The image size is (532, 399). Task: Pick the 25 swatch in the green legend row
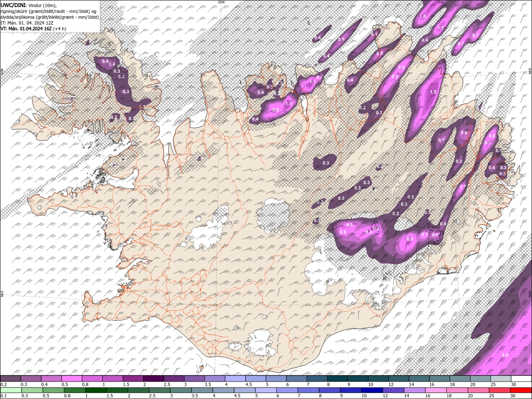[x=499, y=390]
